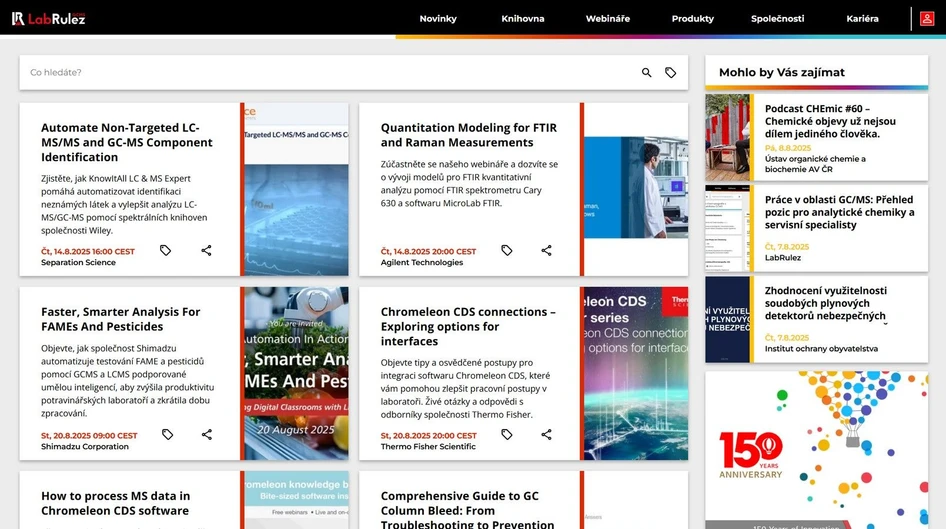Click the tag filter icon in search bar
Viewport: 946px width, 529px height.
click(670, 72)
